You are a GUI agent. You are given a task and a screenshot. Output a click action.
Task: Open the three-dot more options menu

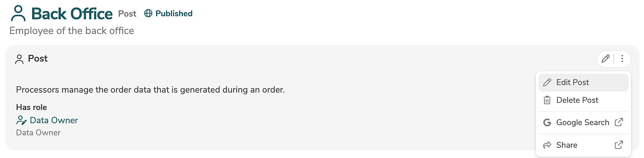[622, 59]
